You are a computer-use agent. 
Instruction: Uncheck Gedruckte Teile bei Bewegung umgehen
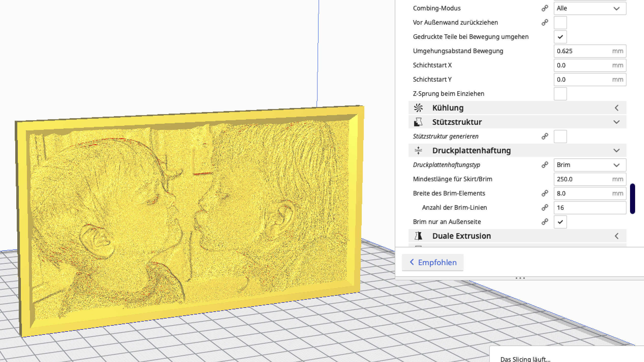560,37
